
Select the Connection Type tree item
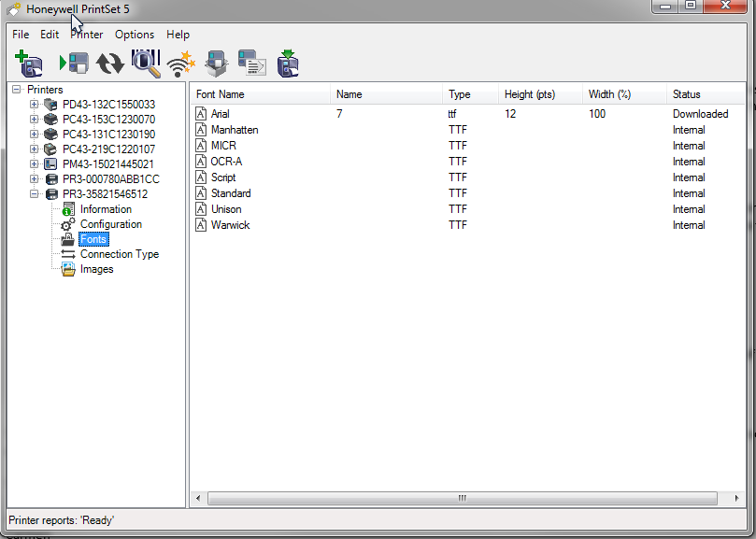[x=120, y=254]
